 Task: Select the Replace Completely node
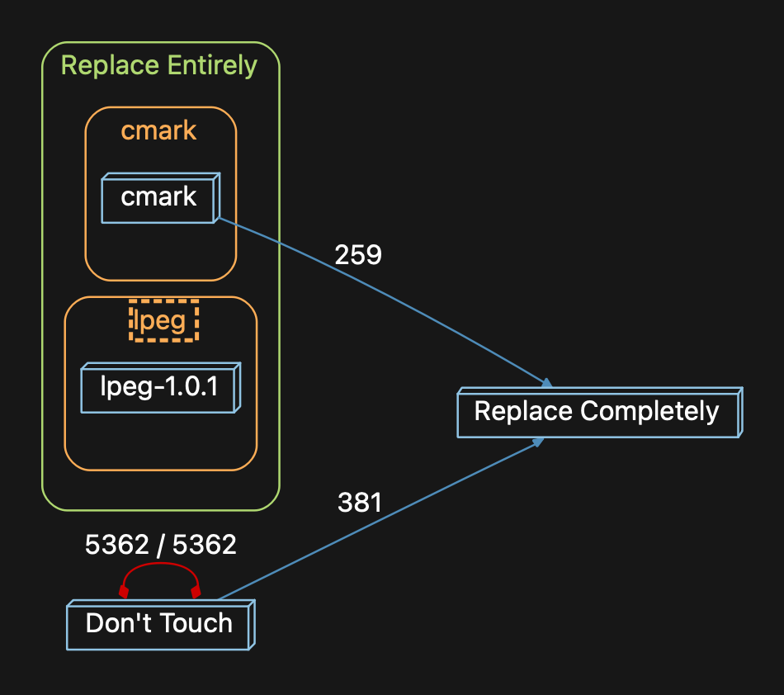pos(597,411)
